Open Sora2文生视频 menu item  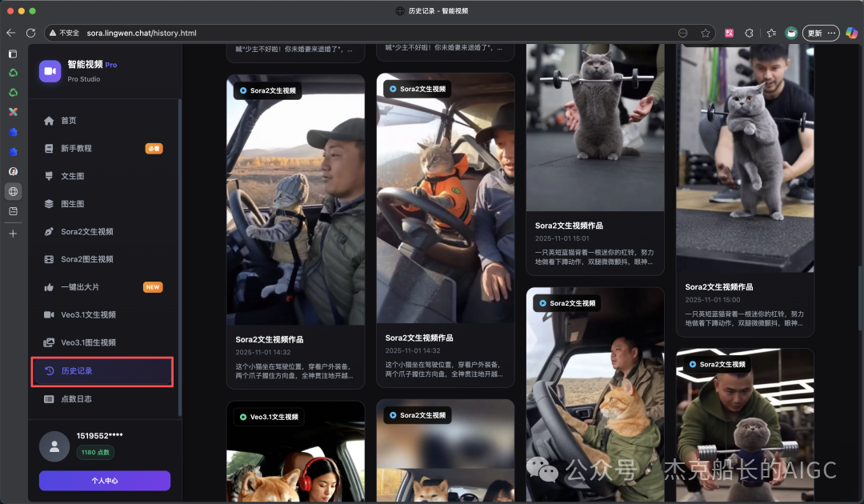pos(104,231)
